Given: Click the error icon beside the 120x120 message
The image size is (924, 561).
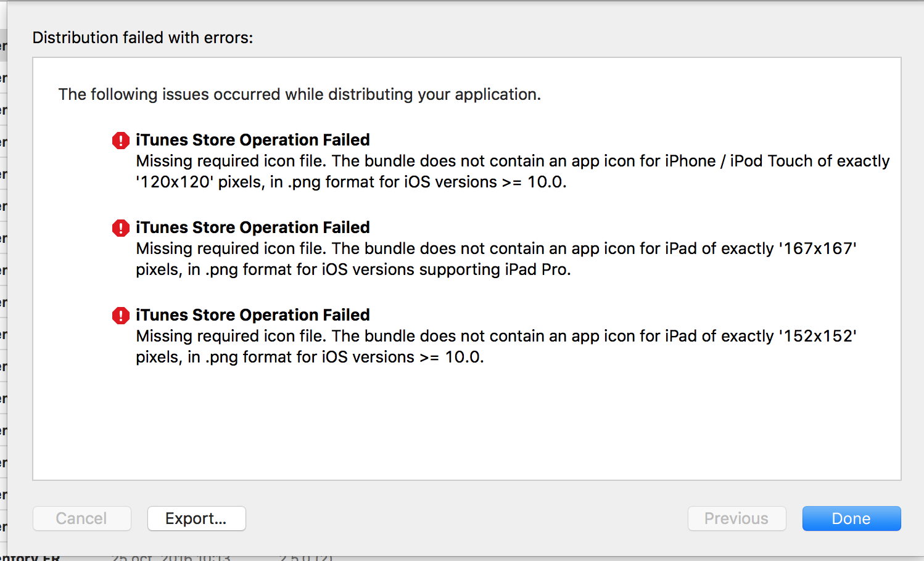Looking at the screenshot, I should click(x=120, y=141).
